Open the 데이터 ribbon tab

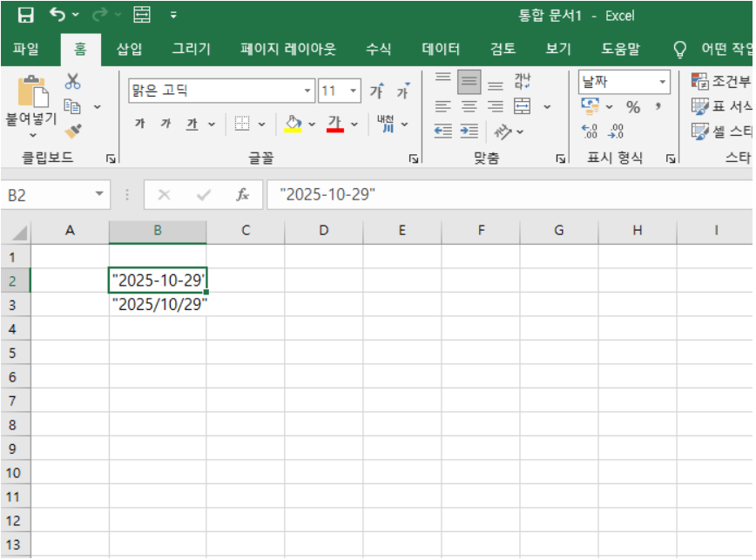click(441, 49)
